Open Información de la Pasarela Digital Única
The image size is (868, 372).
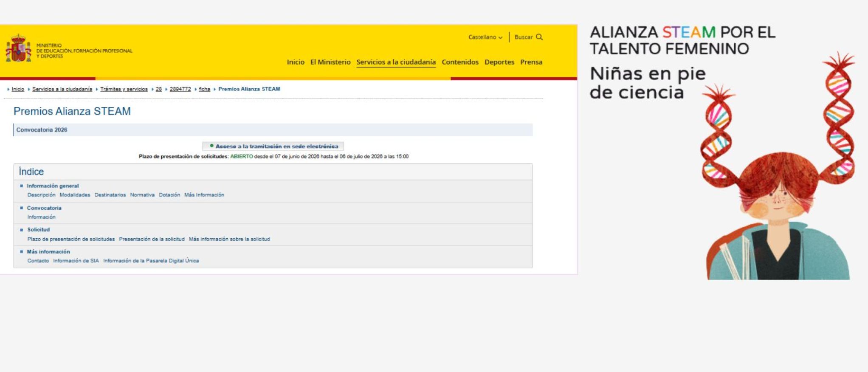[151, 261]
